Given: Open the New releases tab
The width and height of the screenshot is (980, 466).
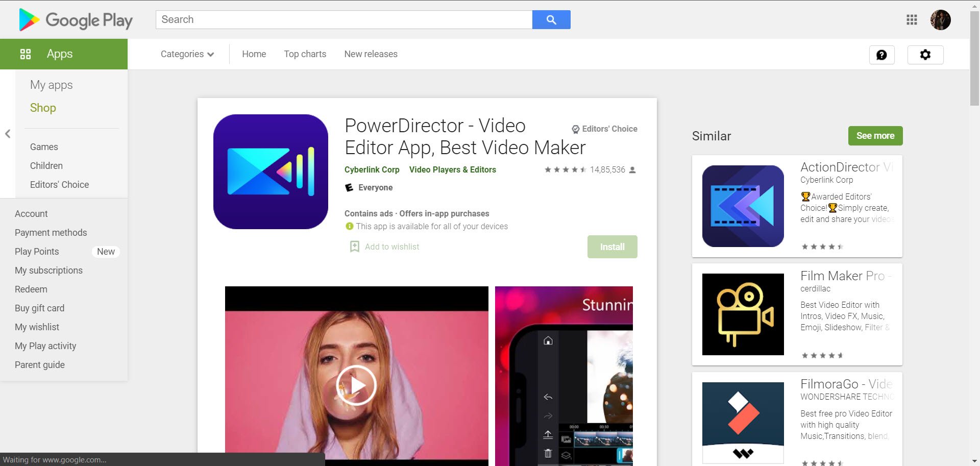Looking at the screenshot, I should 371,54.
